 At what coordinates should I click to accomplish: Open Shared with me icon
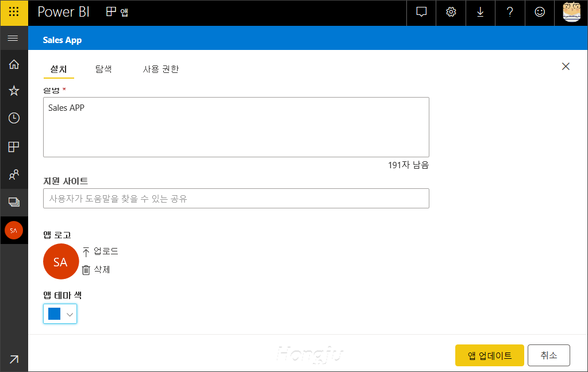click(x=14, y=175)
